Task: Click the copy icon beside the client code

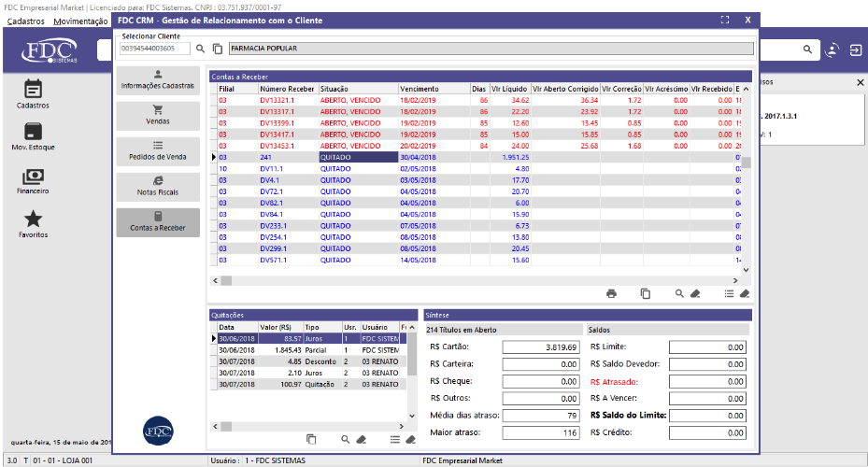Action: [x=218, y=49]
